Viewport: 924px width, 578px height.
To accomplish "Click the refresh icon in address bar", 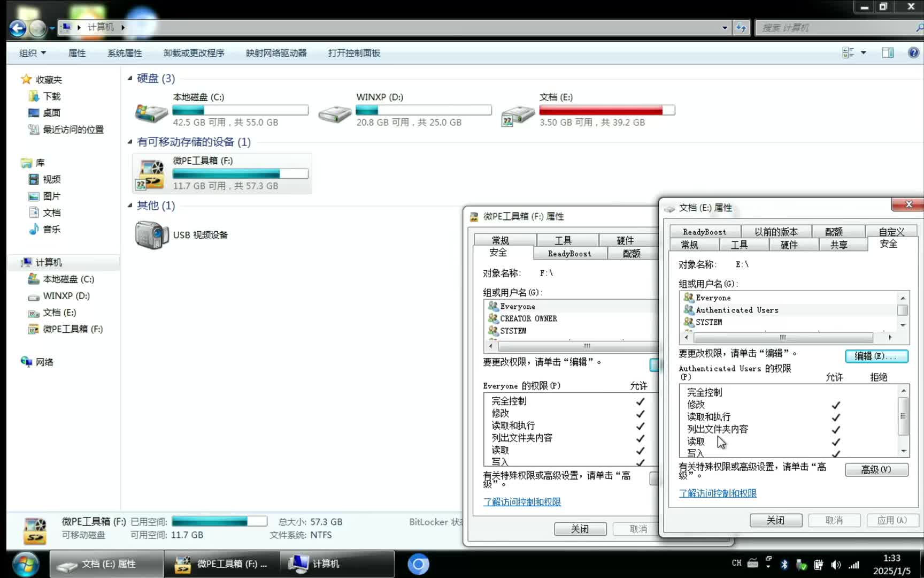I will pos(742,27).
